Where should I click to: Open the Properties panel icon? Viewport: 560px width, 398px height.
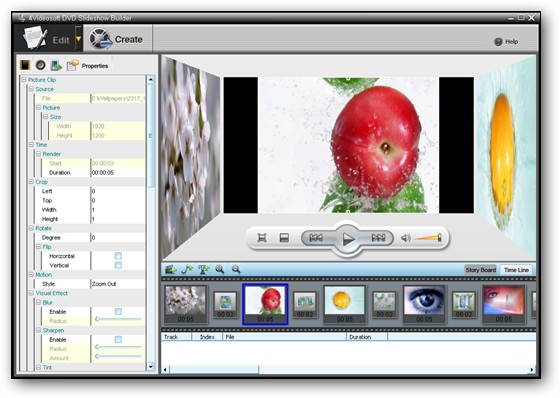(x=72, y=65)
